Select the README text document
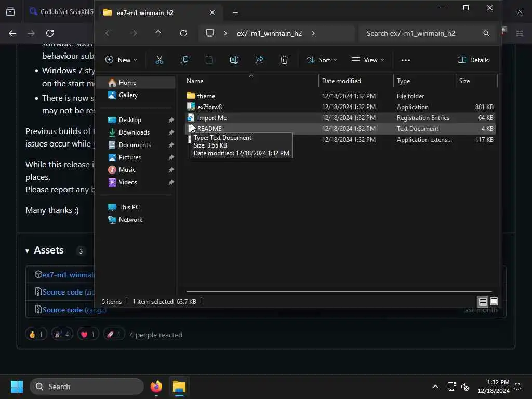 pos(340,129)
